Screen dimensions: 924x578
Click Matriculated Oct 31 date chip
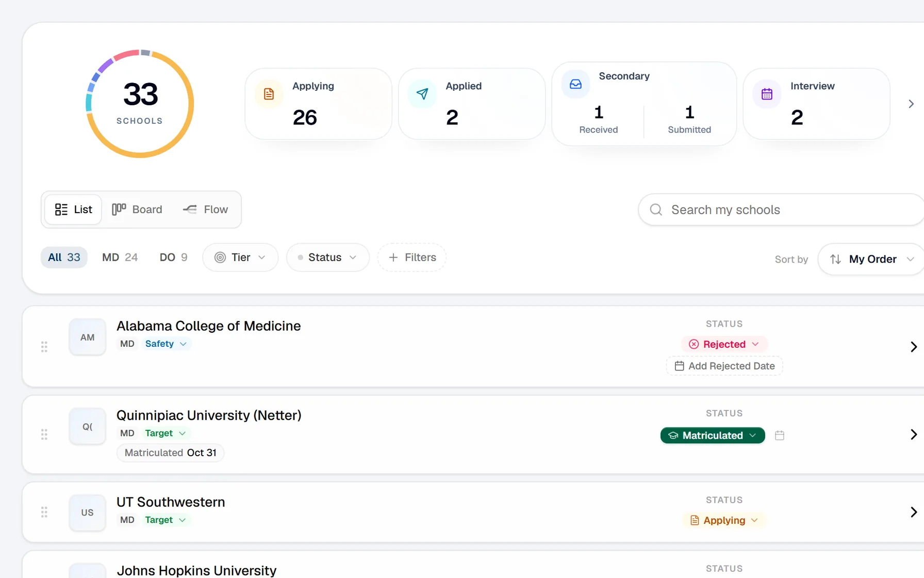(x=170, y=453)
